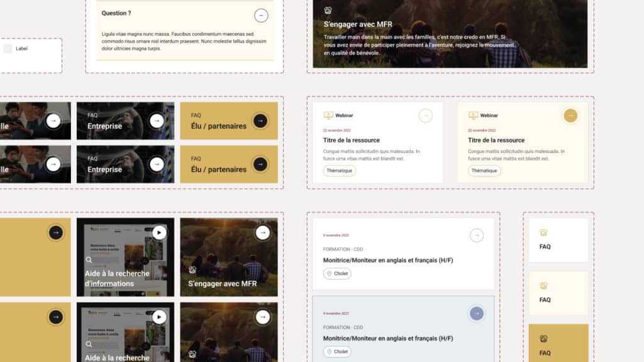Click arrow on lower "FAQ Entreprise" card
This screenshot has width=644, height=362.
(157, 164)
